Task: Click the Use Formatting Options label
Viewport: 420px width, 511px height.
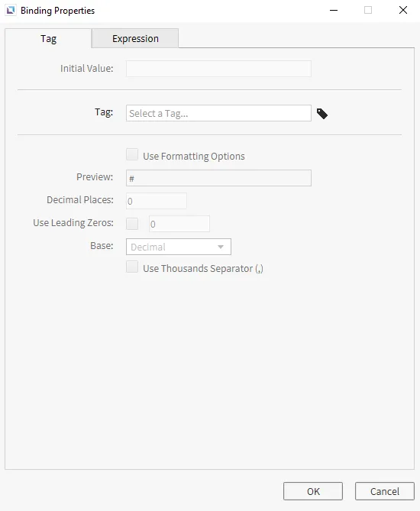Action: pos(193,156)
